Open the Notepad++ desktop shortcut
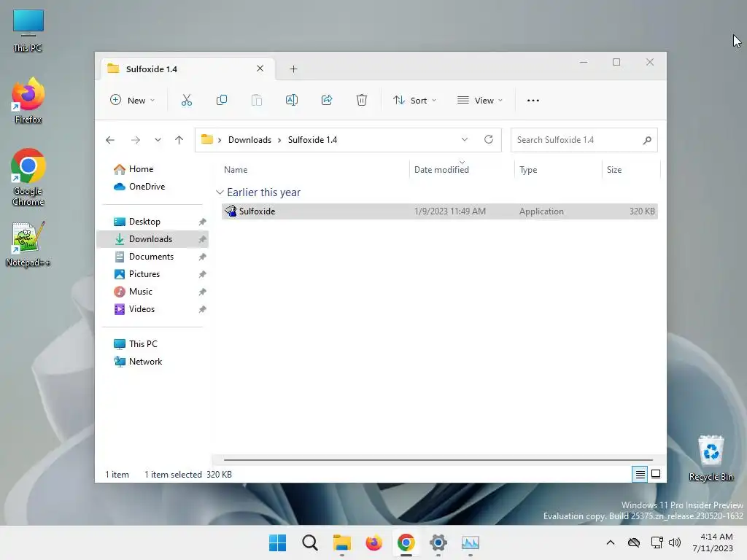 (x=28, y=244)
